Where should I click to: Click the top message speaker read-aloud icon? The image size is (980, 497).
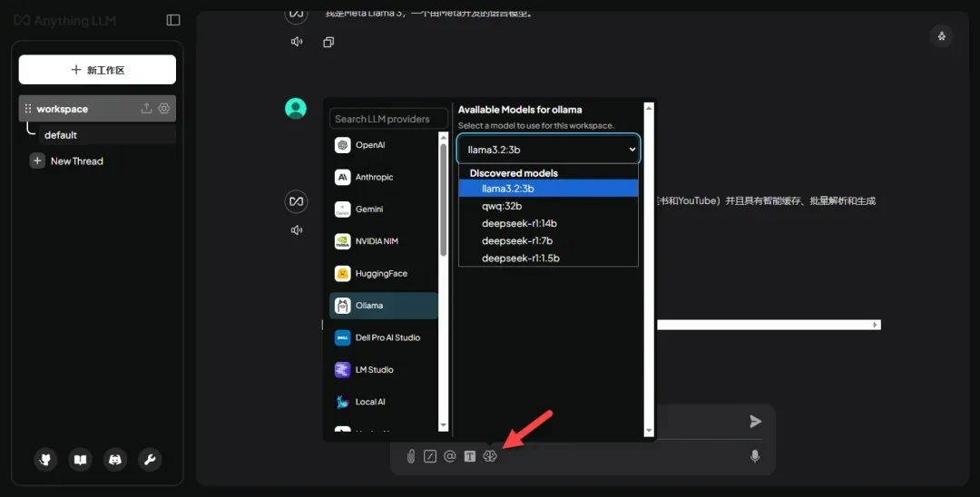pyautogui.click(x=297, y=42)
